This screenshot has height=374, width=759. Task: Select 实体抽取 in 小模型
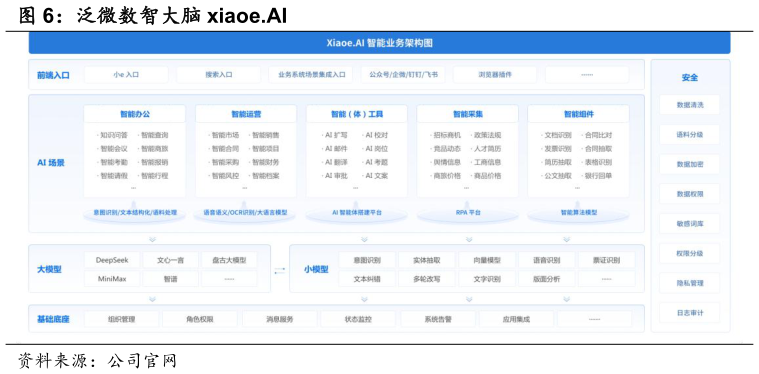point(426,260)
